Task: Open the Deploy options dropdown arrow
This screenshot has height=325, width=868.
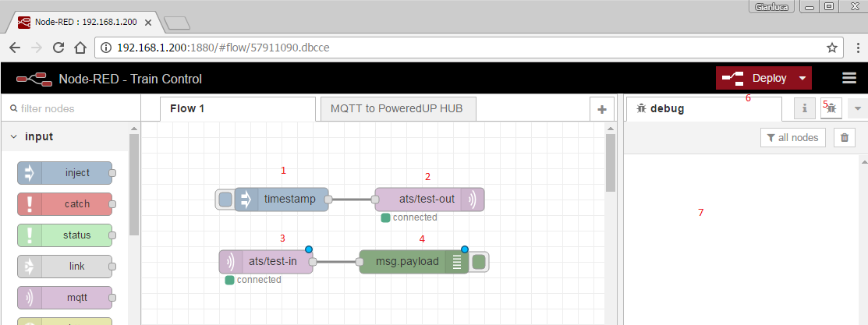Action: [x=802, y=78]
